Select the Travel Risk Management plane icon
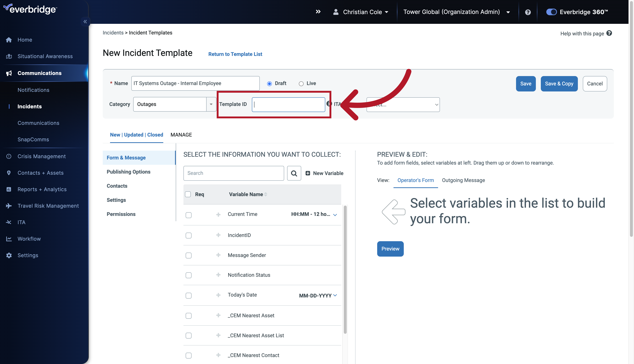The width and height of the screenshot is (634, 364). click(9, 205)
